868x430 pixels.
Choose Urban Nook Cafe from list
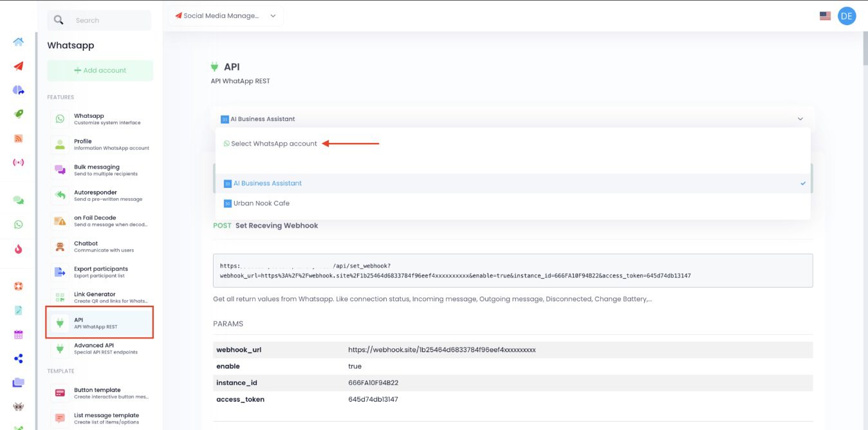pyautogui.click(x=261, y=203)
